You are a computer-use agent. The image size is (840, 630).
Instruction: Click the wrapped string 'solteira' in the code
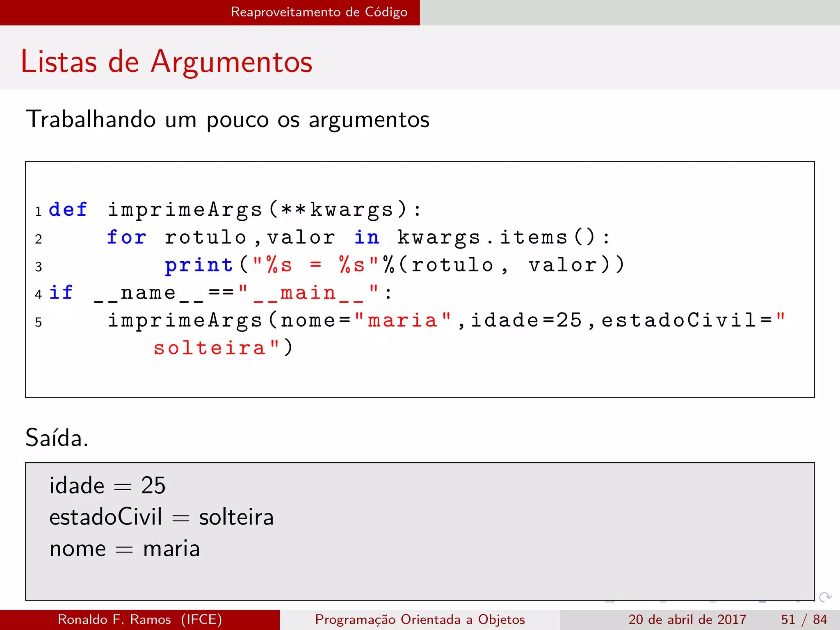click(x=210, y=348)
